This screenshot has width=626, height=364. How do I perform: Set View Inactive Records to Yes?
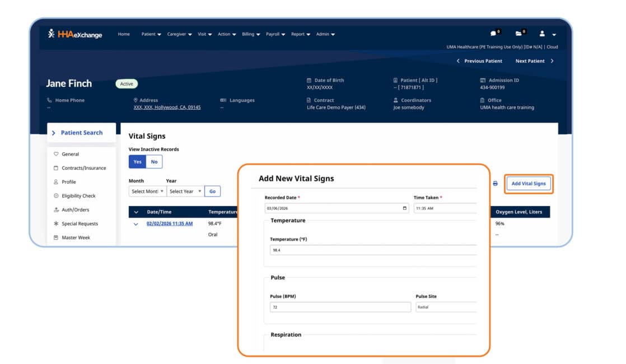(137, 162)
